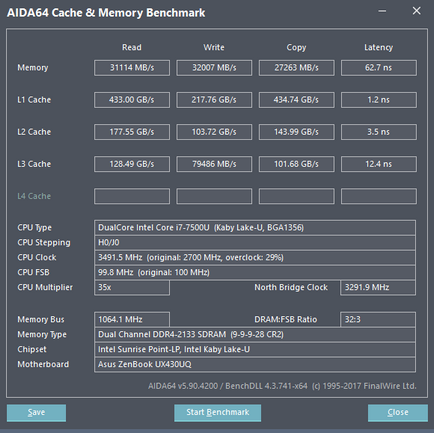434x433 pixels.
Task: Click the L2 Cache Write 103.72 GB/s cell
Action: tap(214, 132)
